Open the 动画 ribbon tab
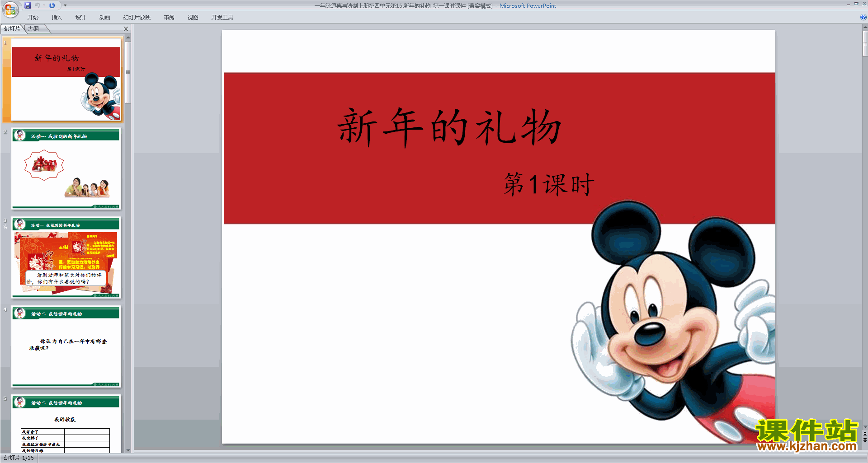 [104, 18]
